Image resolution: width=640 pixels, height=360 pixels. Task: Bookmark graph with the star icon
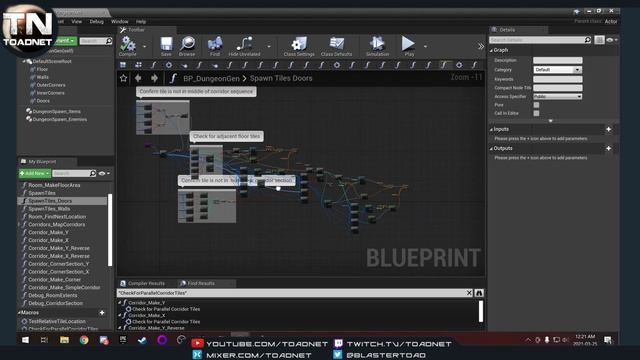pyautogui.click(x=123, y=78)
